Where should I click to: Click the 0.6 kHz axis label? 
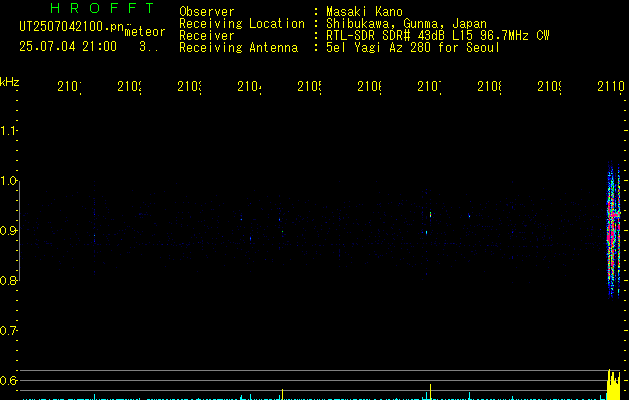(x=8, y=380)
